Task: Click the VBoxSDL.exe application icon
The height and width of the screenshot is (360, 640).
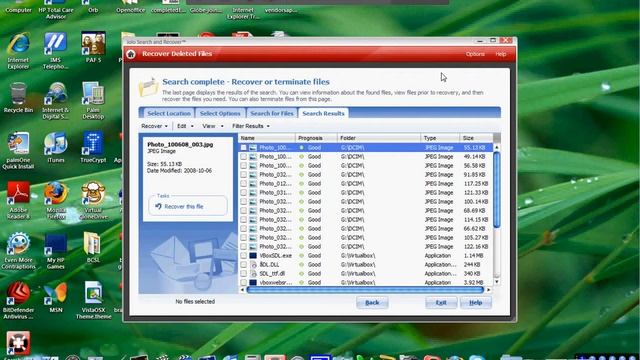Action: [253, 256]
